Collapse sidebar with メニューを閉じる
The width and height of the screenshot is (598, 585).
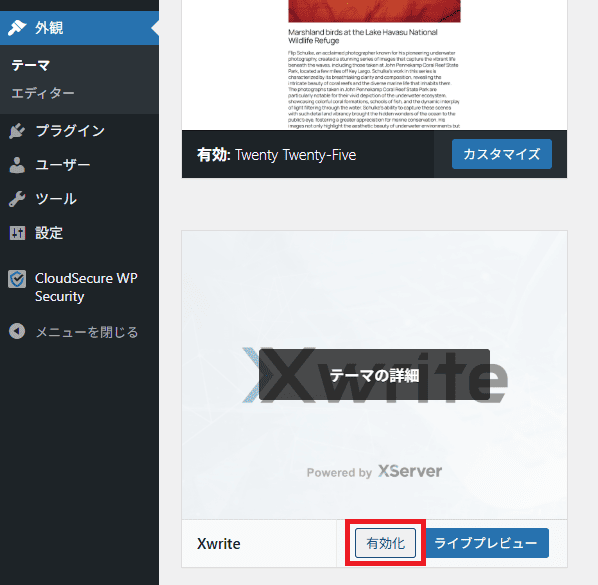pyautogui.click(x=79, y=332)
